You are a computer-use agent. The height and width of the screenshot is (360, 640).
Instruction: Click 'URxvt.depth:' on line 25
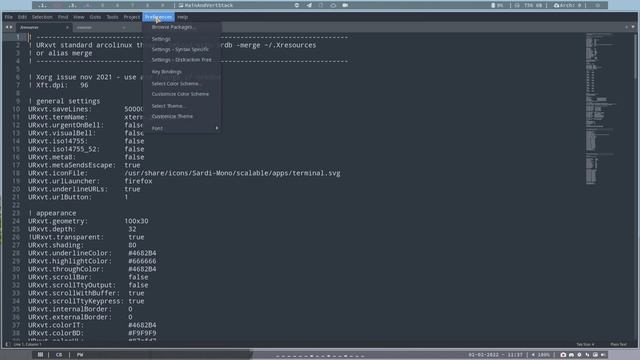click(52, 229)
